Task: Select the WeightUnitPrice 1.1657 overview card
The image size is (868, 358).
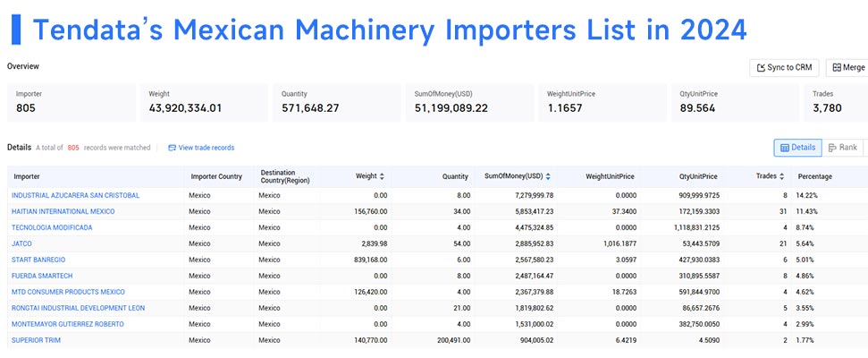Action: pos(603,103)
